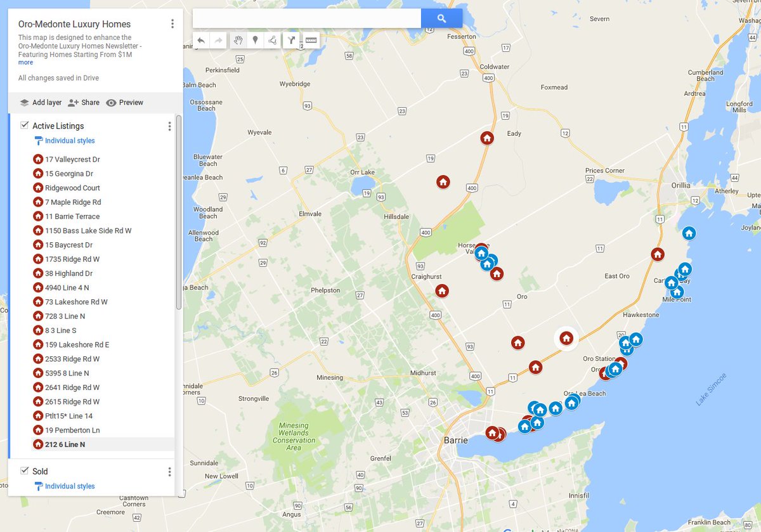This screenshot has height=532, width=761.
Task: Open the Active Listings layer options menu
Action: (x=169, y=126)
